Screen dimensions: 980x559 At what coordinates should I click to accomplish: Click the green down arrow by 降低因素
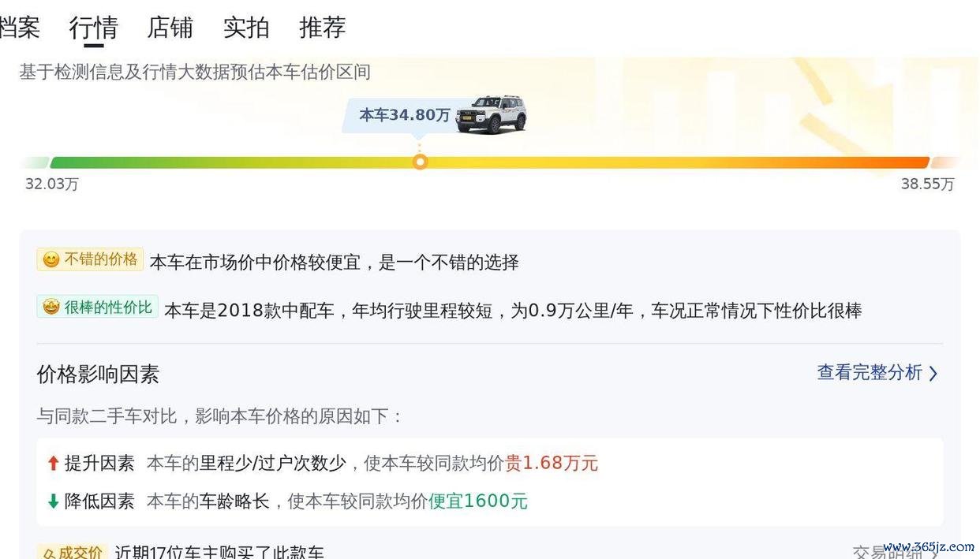pos(53,501)
